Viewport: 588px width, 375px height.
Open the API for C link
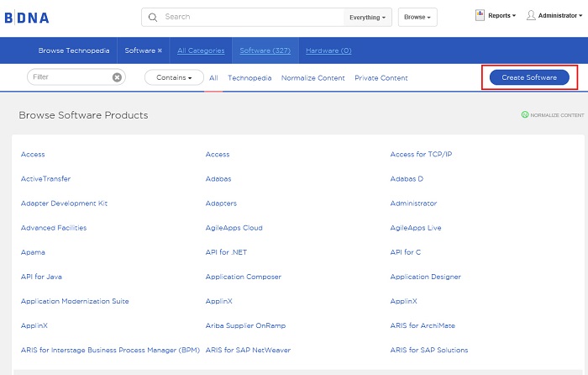coord(406,252)
